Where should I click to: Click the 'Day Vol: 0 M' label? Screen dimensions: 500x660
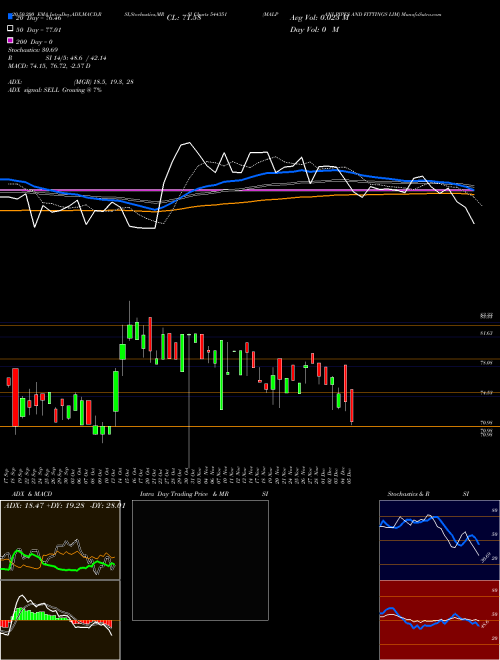(314, 30)
